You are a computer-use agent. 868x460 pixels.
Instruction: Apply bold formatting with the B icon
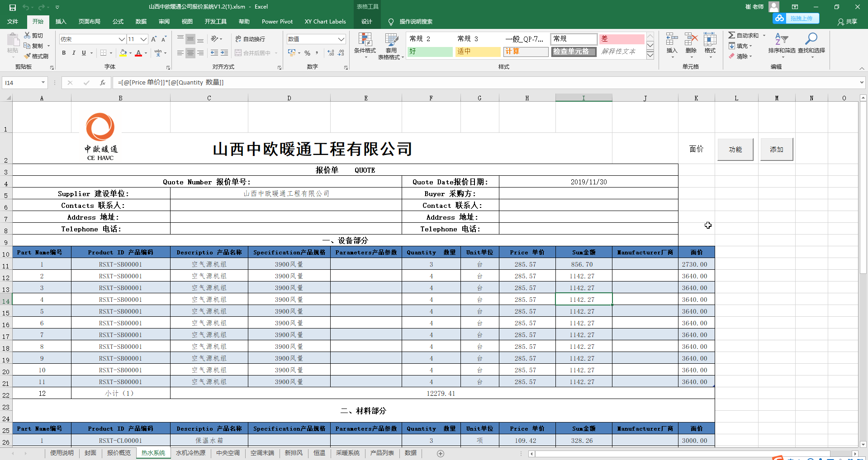pos(63,53)
